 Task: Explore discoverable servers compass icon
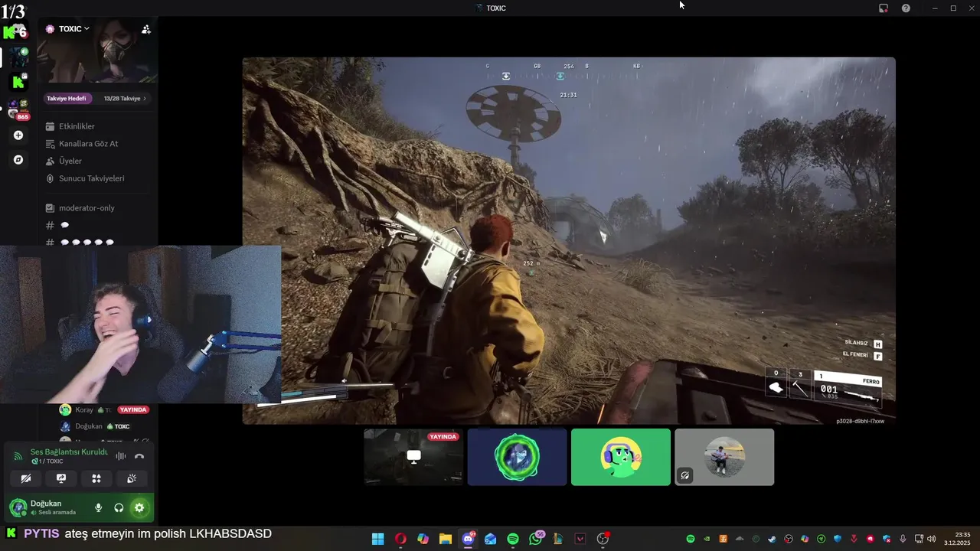click(x=18, y=160)
